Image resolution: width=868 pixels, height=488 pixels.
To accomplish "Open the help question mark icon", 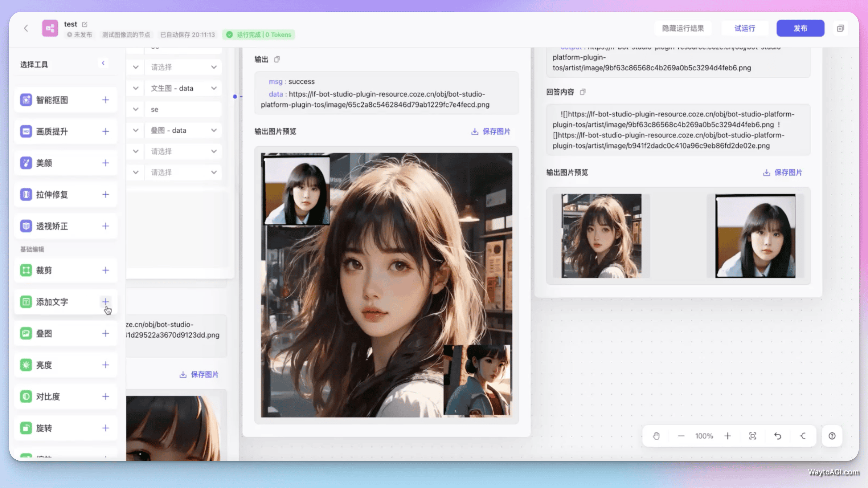I will [x=832, y=436].
